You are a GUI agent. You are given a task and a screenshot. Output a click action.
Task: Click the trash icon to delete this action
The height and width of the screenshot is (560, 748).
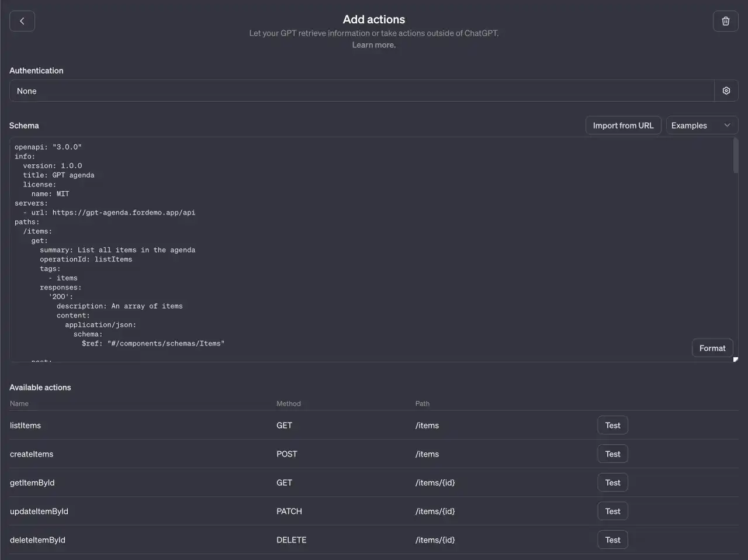click(x=725, y=21)
